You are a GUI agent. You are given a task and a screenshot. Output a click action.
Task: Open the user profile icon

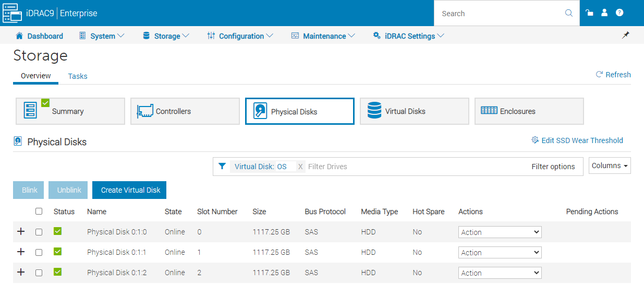[604, 13]
